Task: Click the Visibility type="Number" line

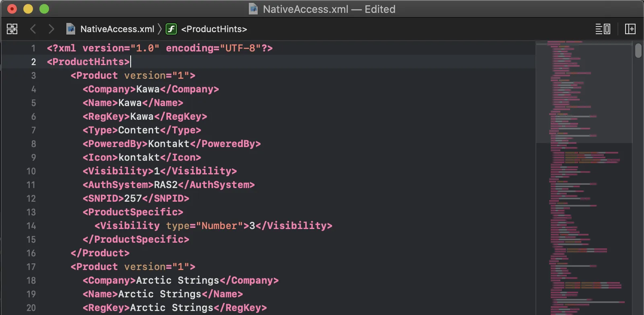Action: point(213,226)
